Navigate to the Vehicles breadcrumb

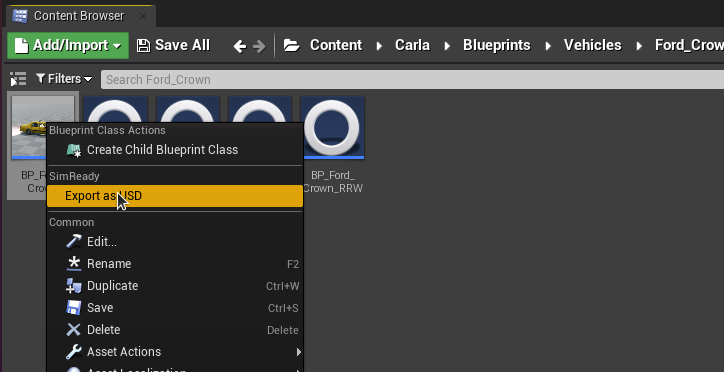pyautogui.click(x=592, y=45)
